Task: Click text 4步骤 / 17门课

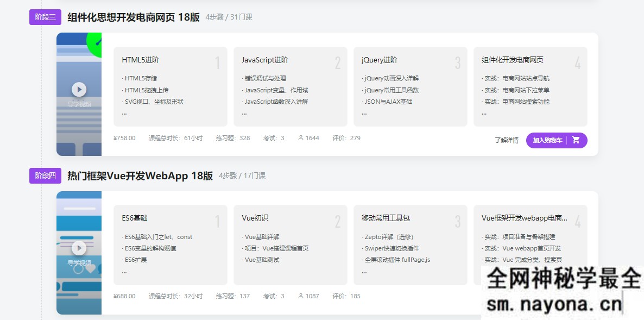Action: pos(242,176)
